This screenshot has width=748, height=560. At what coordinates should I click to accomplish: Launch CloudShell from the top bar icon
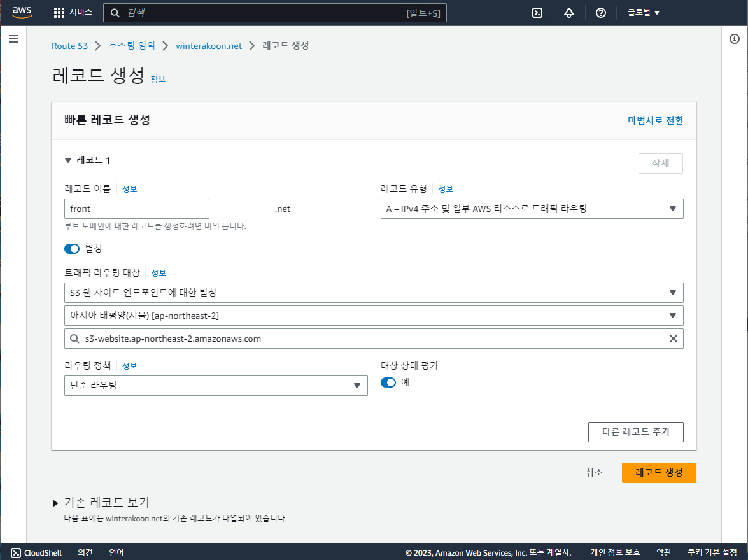[x=537, y=13]
